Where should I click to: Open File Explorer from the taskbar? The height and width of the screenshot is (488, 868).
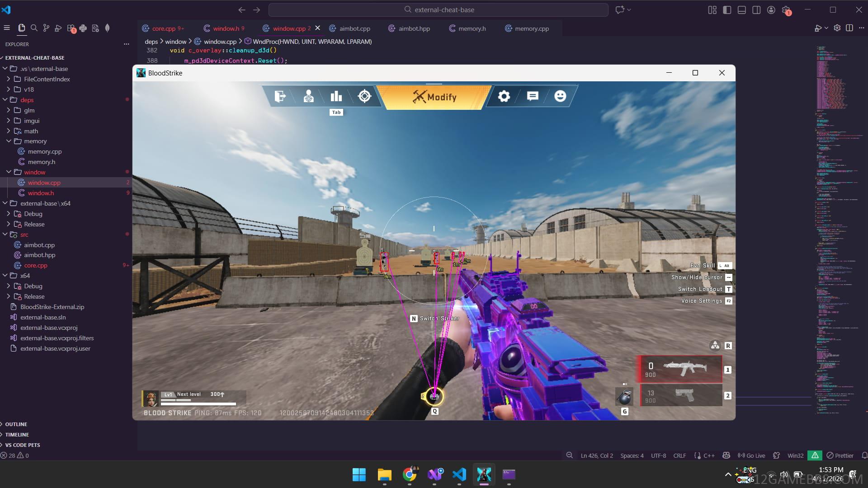384,475
